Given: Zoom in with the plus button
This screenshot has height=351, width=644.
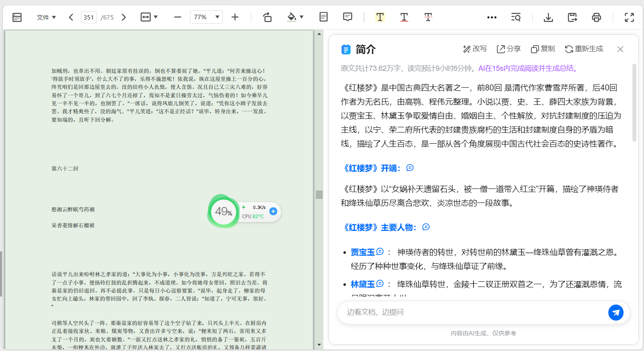Looking at the screenshot, I should [x=235, y=17].
